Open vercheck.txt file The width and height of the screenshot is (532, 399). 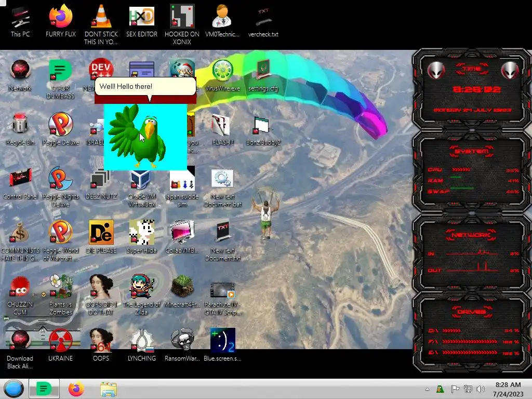(263, 21)
